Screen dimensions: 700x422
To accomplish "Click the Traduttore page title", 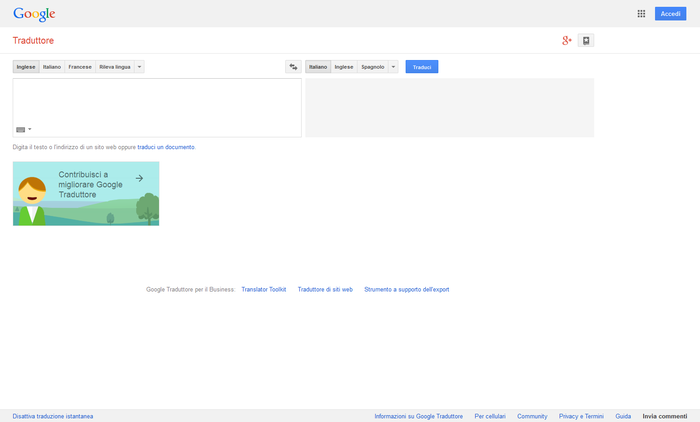I will click(33, 41).
